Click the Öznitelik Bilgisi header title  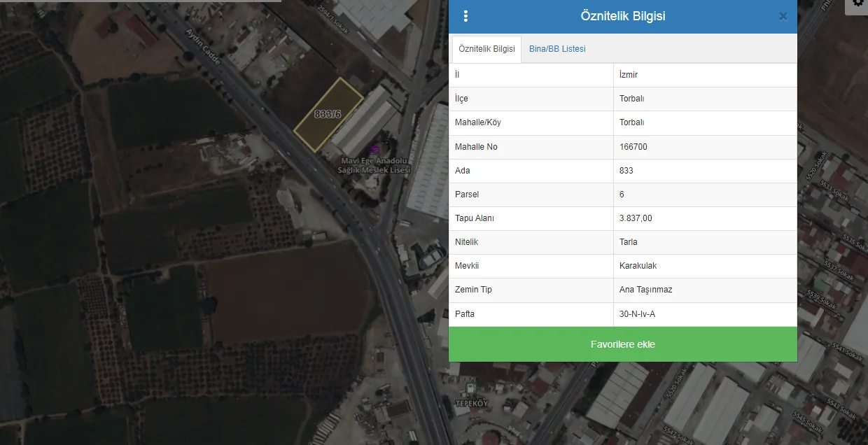[622, 16]
